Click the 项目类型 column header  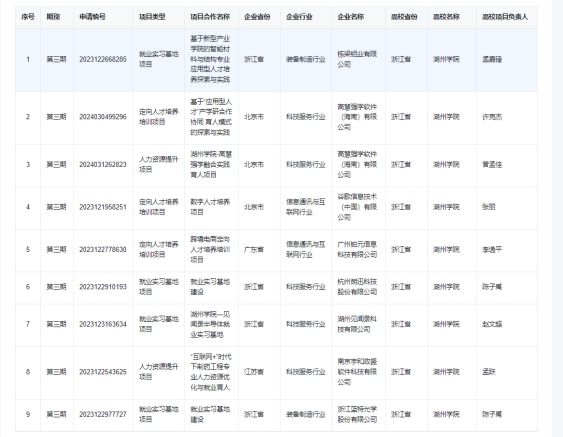click(x=152, y=17)
